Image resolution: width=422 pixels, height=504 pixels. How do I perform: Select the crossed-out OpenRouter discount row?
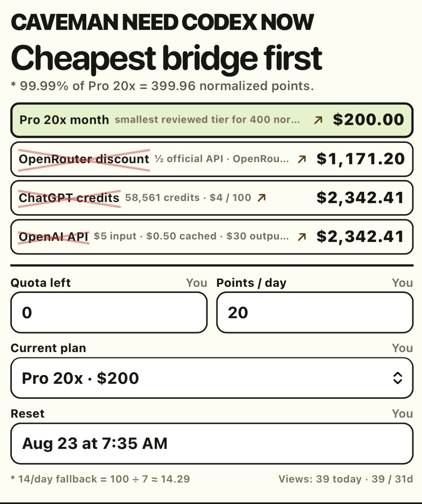coord(212,159)
